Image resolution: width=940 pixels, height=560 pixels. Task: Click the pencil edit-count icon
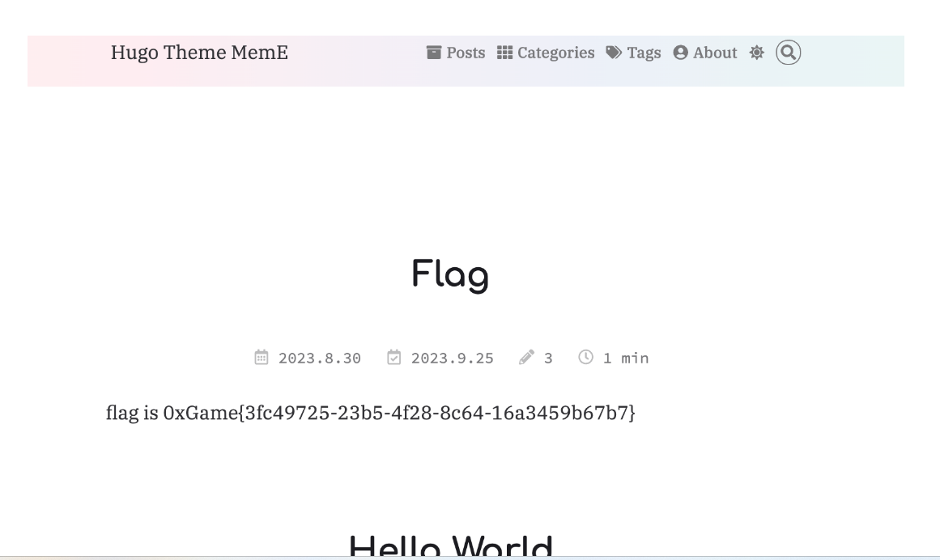[x=527, y=356]
